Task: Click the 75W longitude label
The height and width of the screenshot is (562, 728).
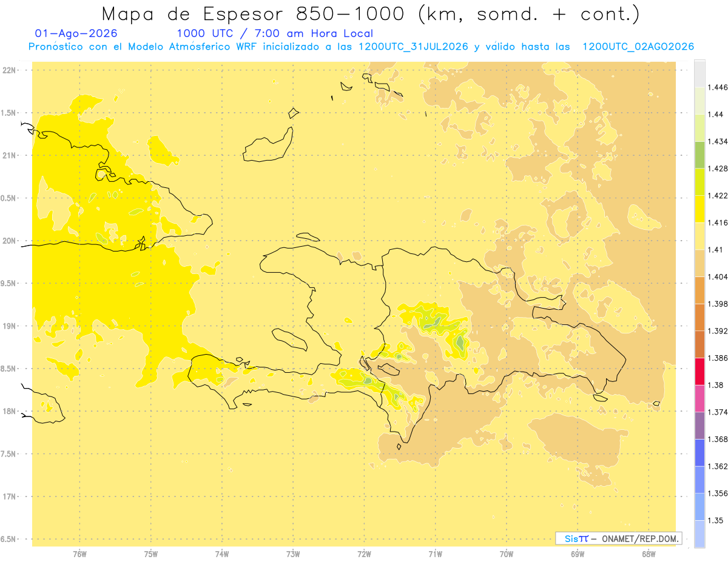Action: point(150,554)
